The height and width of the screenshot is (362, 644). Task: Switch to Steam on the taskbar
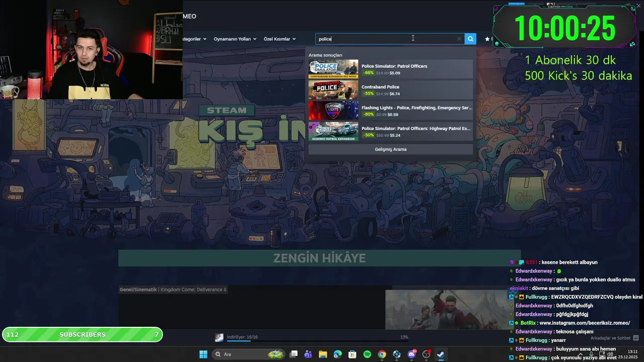(441, 354)
